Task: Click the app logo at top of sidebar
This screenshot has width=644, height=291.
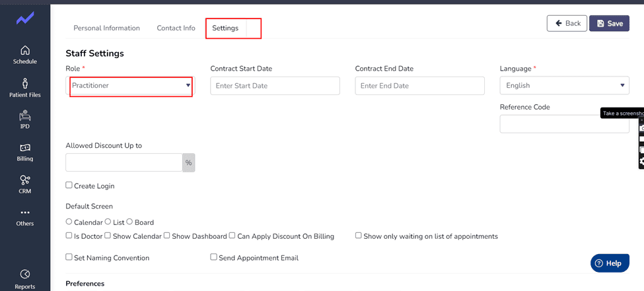Action: click(25, 18)
